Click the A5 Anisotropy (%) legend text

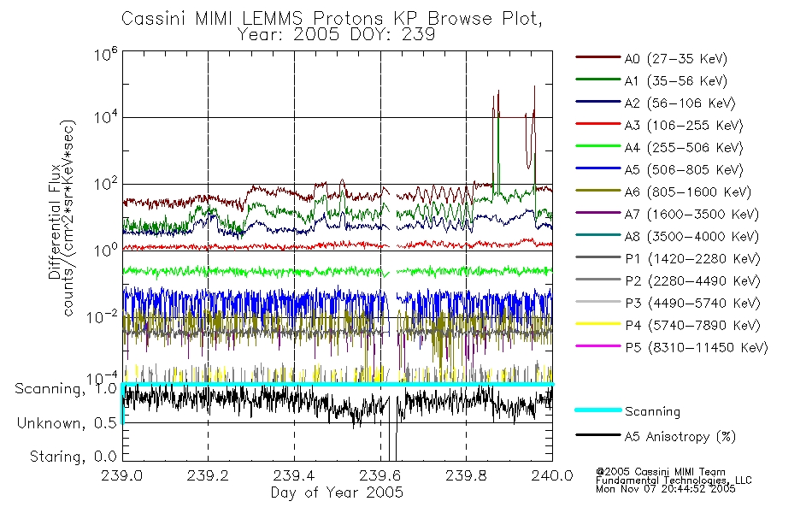(680, 437)
